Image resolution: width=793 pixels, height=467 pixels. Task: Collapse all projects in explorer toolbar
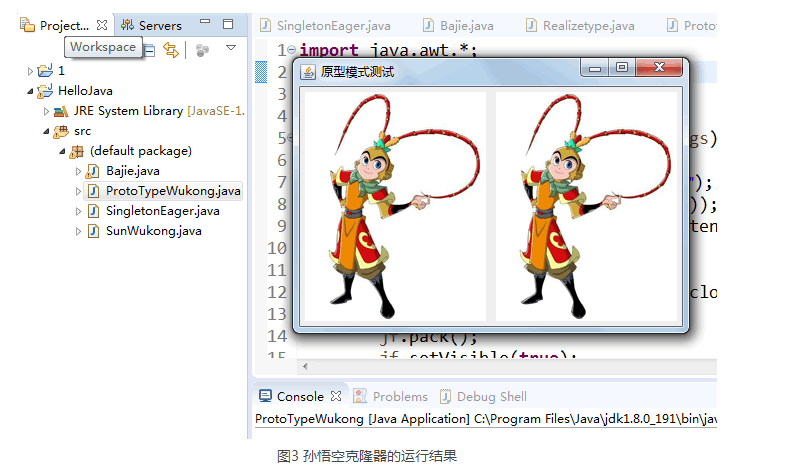(149, 50)
